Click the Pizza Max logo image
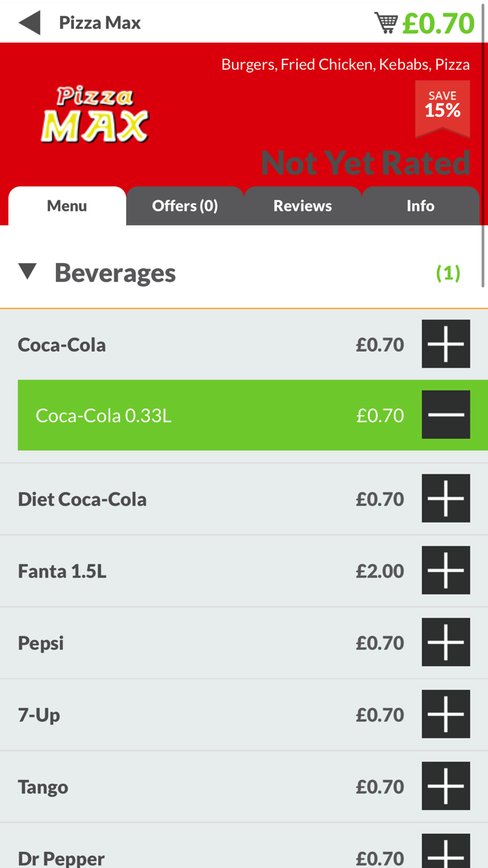This screenshot has height=868, width=488. 94,114
